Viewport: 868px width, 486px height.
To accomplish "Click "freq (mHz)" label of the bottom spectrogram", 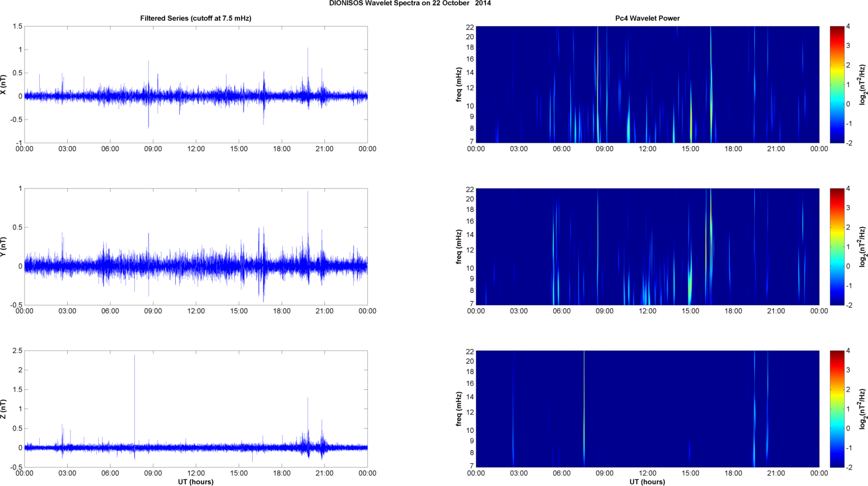I will (459, 409).
